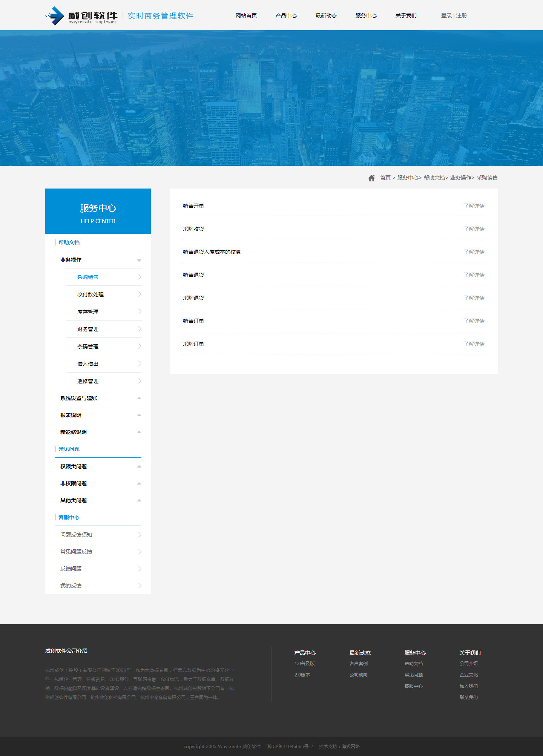The width and height of the screenshot is (543, 756).
Task: Click arrow icon beside 条码管理
Action: coord(140,346)
